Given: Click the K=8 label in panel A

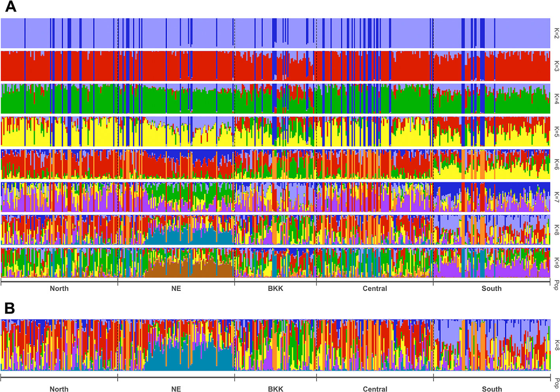Looking at the screenshot, I should pos(556,230).
